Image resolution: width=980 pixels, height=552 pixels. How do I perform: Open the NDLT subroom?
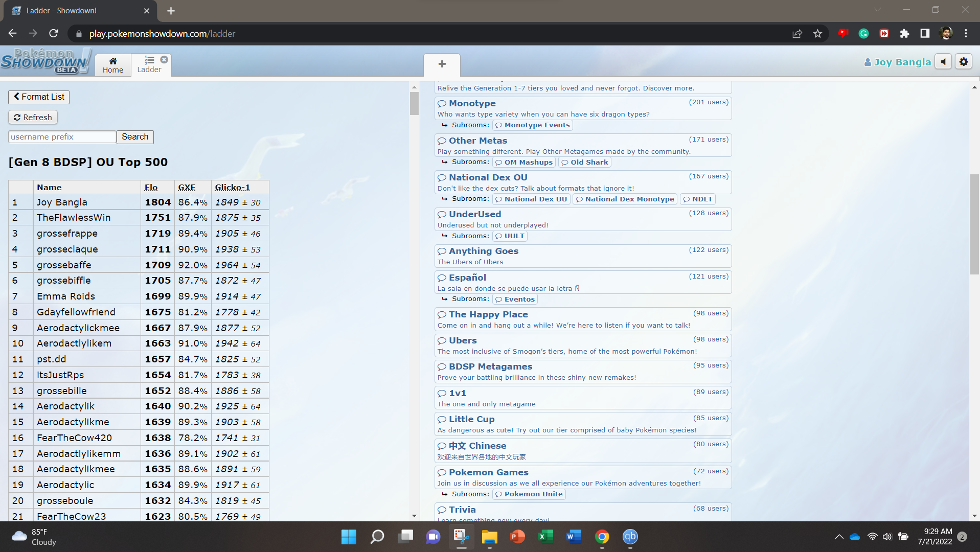697,199
